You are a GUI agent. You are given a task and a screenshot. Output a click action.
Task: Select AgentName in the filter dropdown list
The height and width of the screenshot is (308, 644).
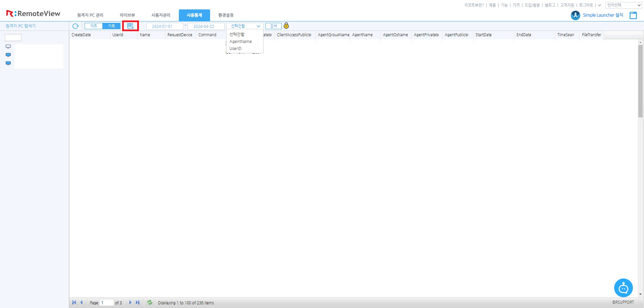pyautogui.click(x=241, y=42)
